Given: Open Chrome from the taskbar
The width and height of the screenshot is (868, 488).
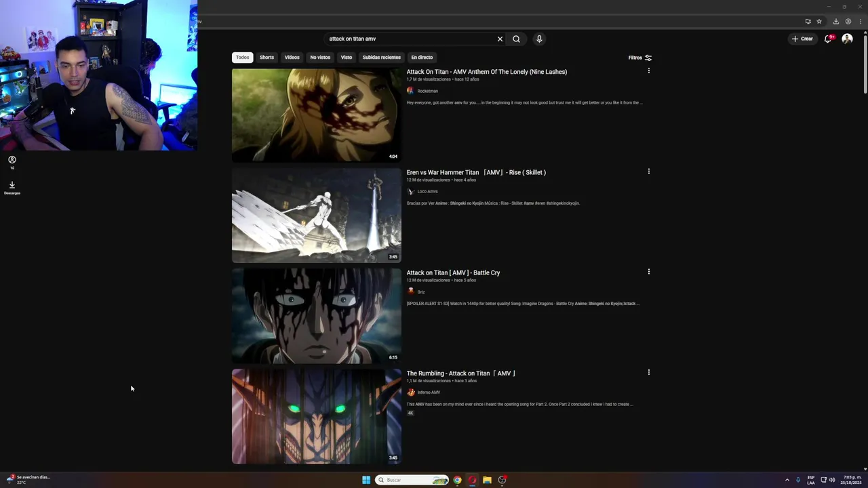Looking at the screenshot, I should [x=457, y=480].
